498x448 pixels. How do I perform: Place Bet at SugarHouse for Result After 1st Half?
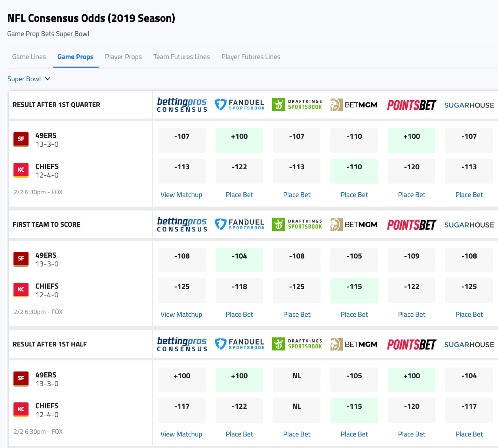(469, 434)
